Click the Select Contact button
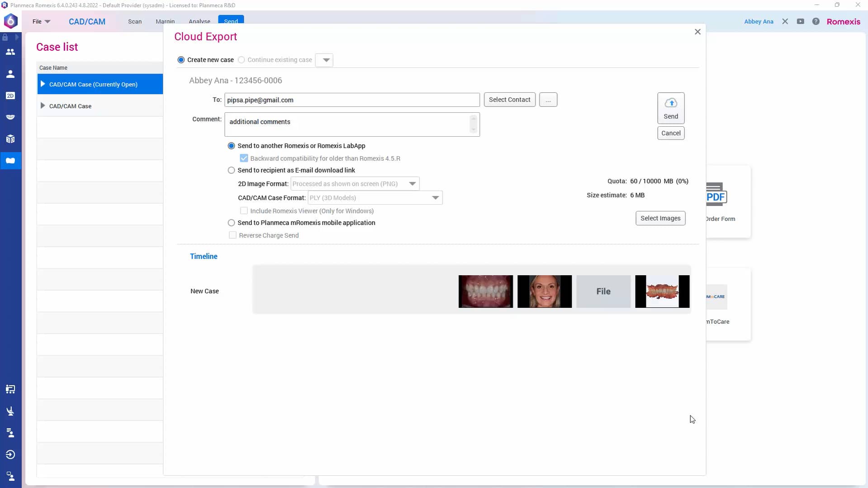The height and width of the screenshot is (488, 868). click(509, 100)
